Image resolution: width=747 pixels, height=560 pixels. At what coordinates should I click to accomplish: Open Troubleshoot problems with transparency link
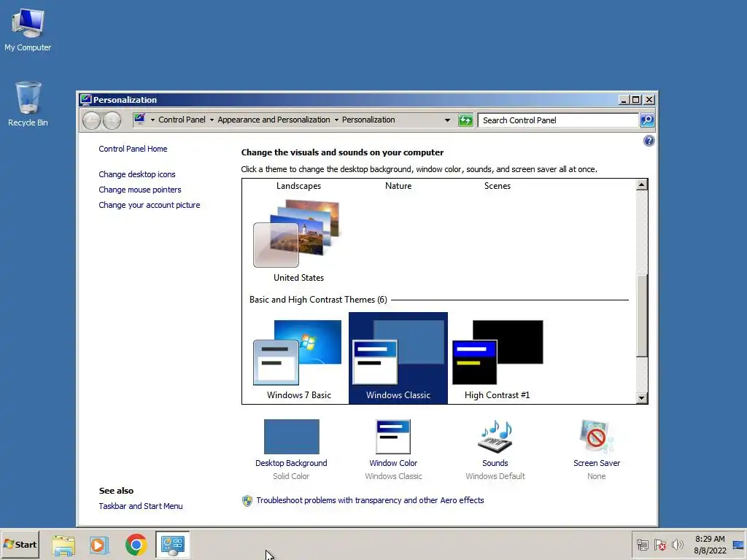point(370,500)
